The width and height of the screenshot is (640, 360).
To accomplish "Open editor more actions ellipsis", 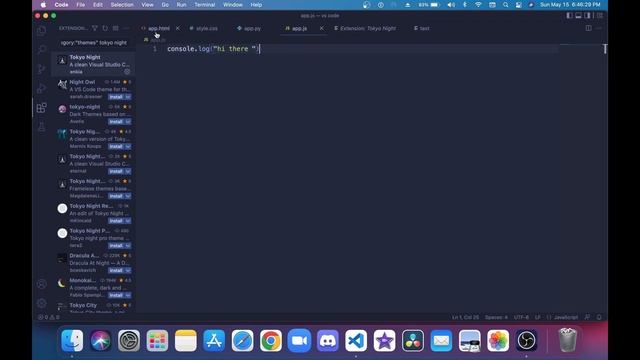I will (x=599, y=28).
